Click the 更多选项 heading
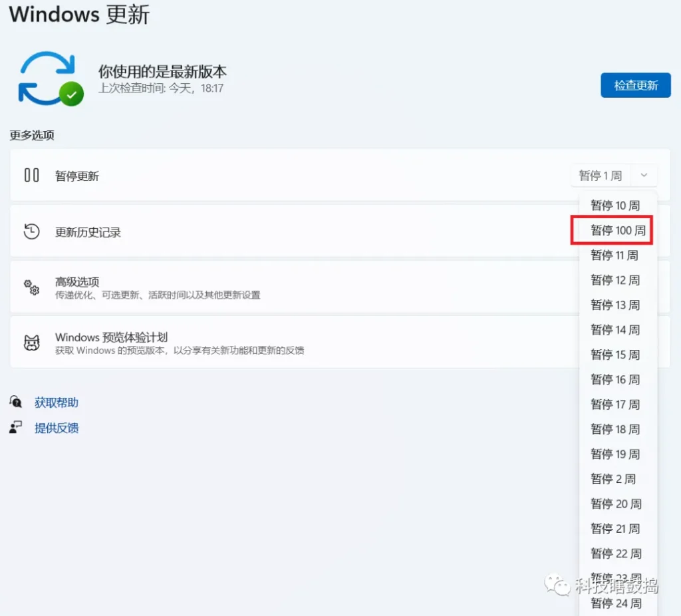Viewport: 681px width, 616px height. (x=32, y=135)
